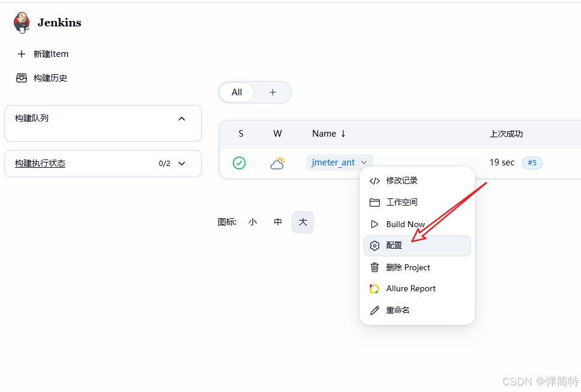
Task: Set icon size to 大
Action: coord(303,222)
